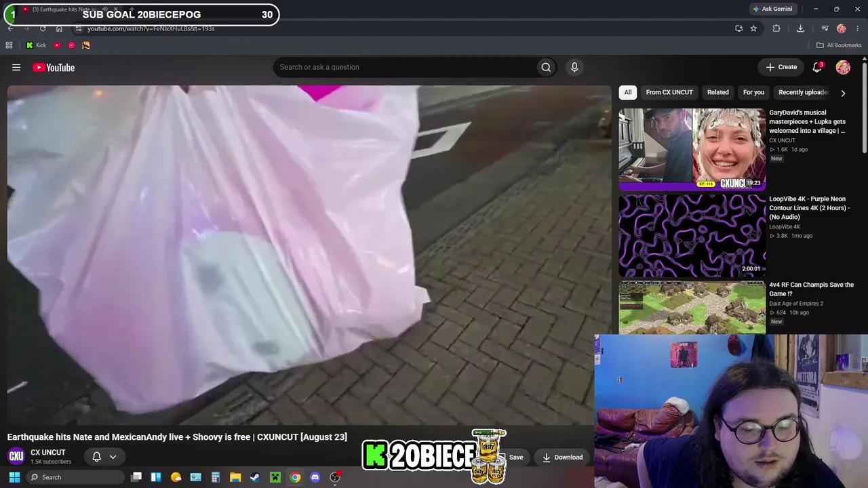
Task: Click the YouTube page vertical scrollbar
Action: click(865, 108)
